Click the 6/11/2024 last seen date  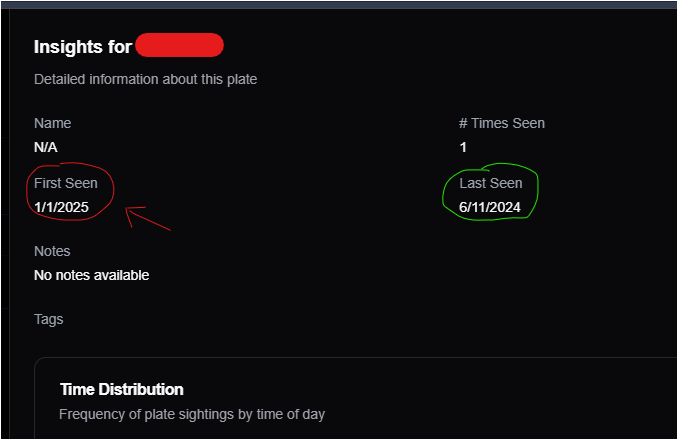pyautogui.click(x=490, y=207)
